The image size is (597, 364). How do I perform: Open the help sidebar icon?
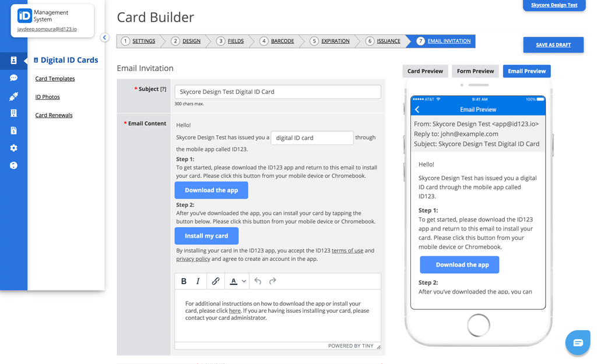(x=14, y=165)
